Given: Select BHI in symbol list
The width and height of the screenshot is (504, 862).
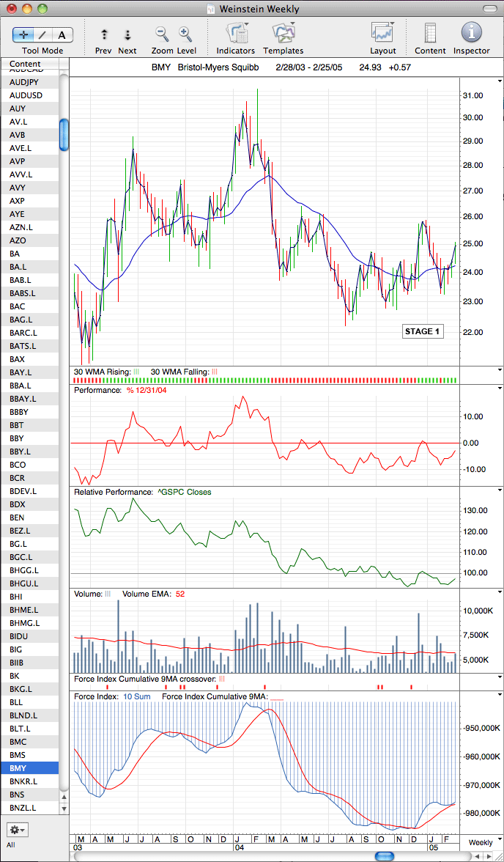Looking at the screenshot, I should [30, 597].
